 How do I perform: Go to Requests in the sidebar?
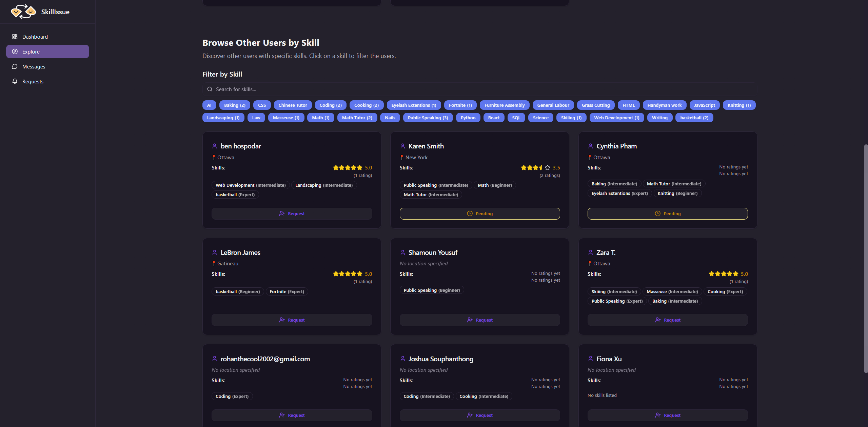(x=33, y=81)
